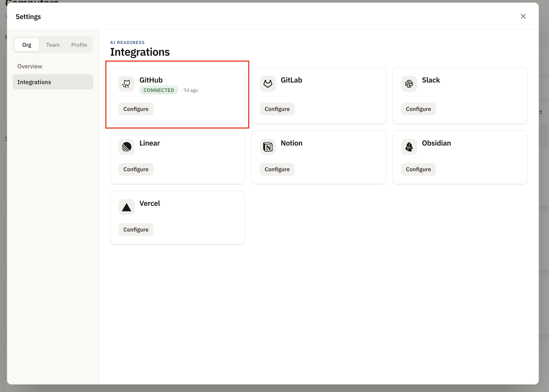549x392 pixels.
Task: Configure the Linear integration
Action: (x=136, y=169)
